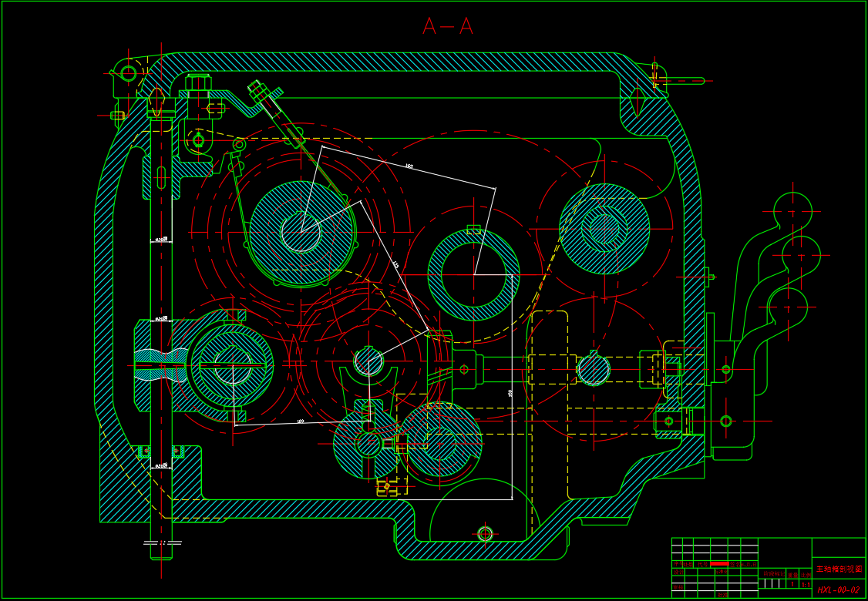
Task: Click the keyway notch atop spindle ring
Action: (x=474, y=230)
